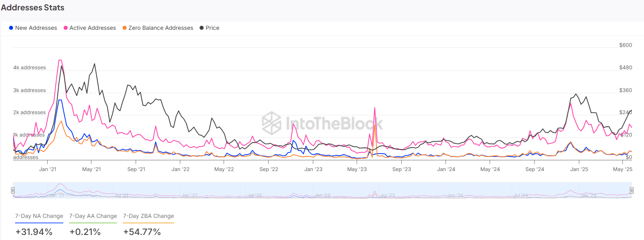Click the pink Active Addresses legend dot

66,28
